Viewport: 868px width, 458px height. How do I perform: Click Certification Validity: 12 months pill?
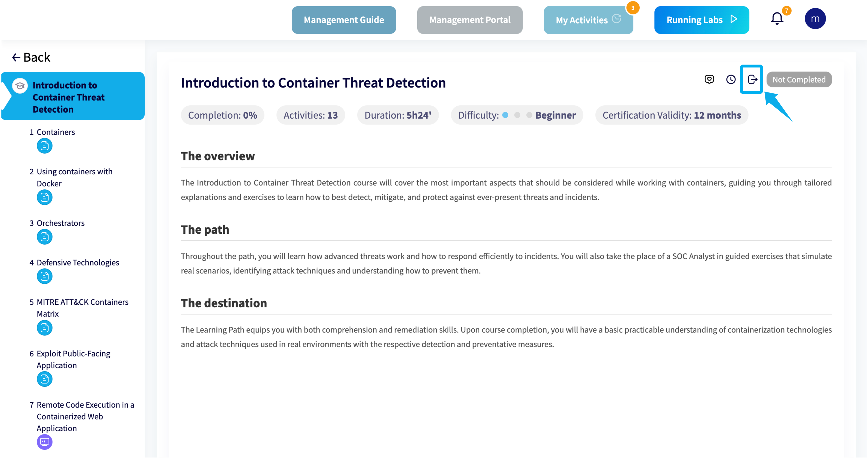672,115
